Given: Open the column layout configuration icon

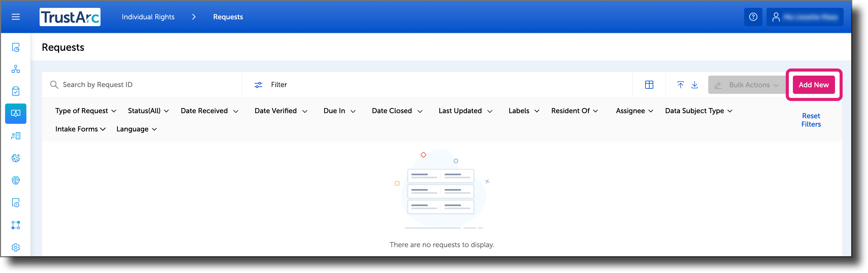Looking at the screenshot, I should click(649, 84).
